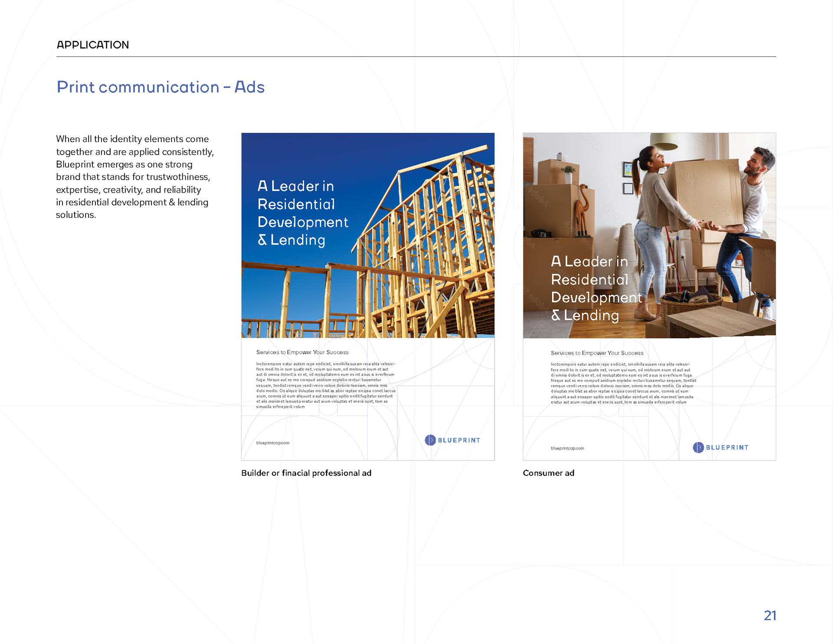Click the consumer ad body copy paragraph

click(x=623, y=383)
